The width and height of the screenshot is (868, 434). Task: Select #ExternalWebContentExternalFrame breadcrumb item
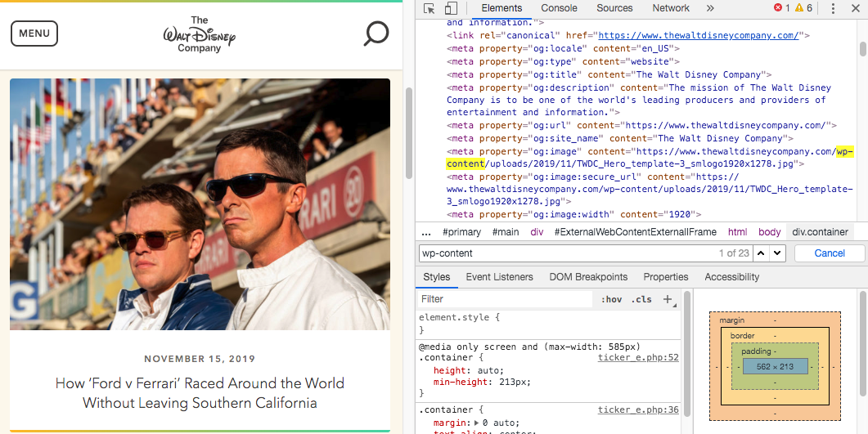pyautogui.click(x=636, y=232)
